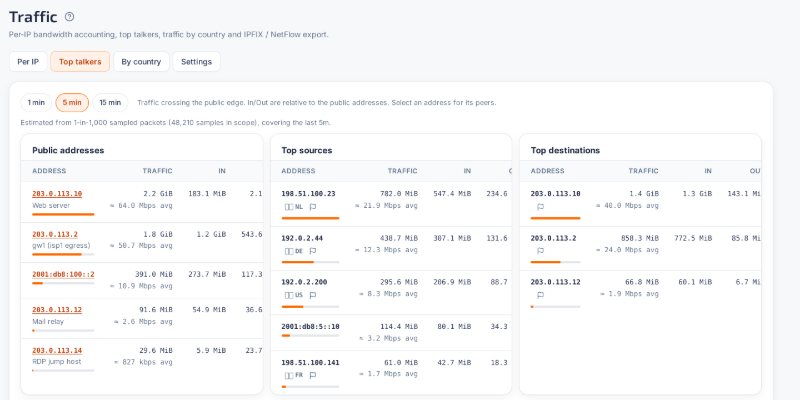Select the 5 min time window
The image size is (800, 400).
(72, 103)
